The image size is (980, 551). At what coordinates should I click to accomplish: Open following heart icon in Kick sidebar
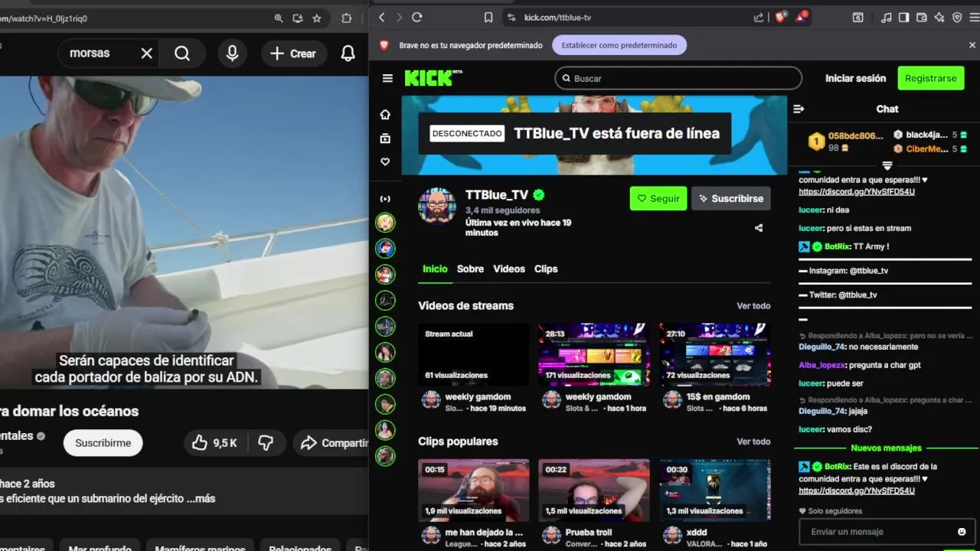(x=385, y=161)
